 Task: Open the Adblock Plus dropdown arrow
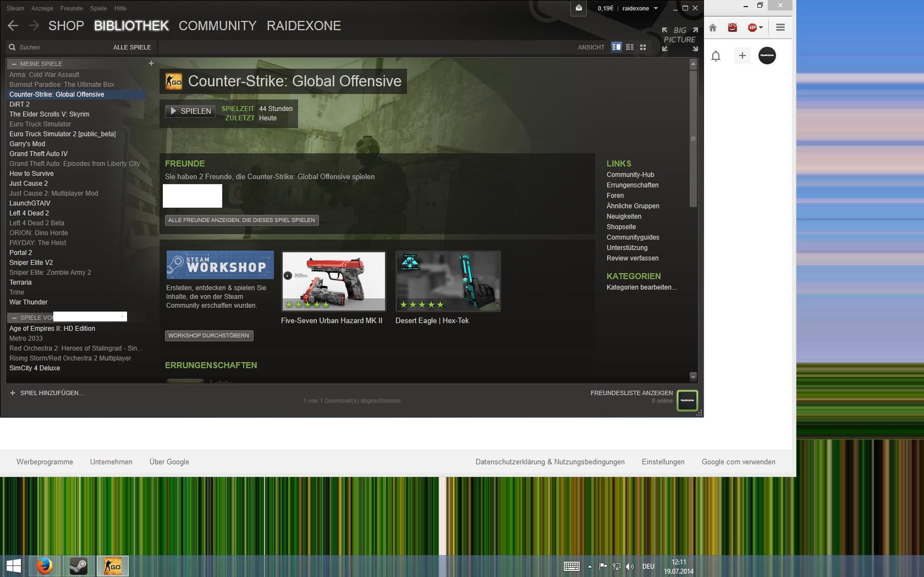[x=761, y=28]
